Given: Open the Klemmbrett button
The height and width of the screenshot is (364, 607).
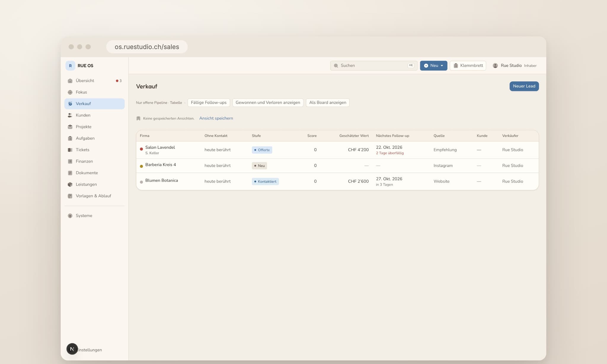Looking at the screenshot, I should coord(468,66).
